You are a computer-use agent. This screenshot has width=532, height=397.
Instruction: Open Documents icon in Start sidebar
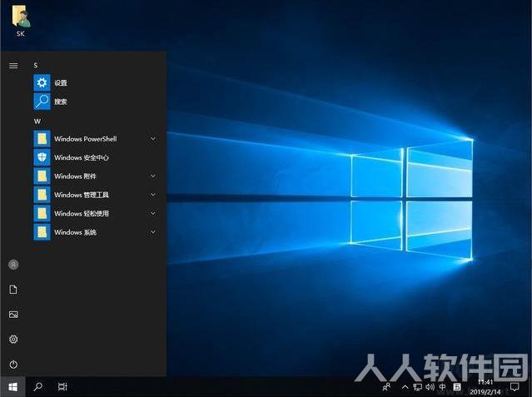pyautogui.click(x=13, y=290)
